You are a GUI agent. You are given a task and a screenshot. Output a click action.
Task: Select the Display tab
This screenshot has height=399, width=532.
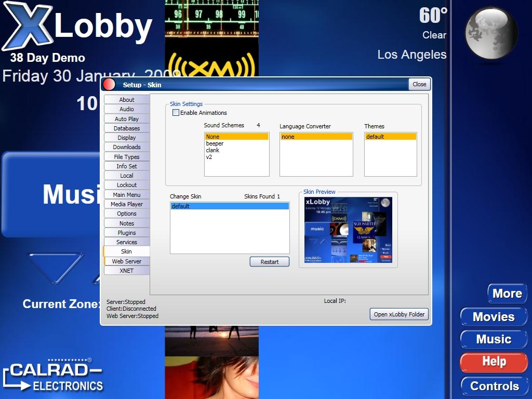[x=127, y=137]
